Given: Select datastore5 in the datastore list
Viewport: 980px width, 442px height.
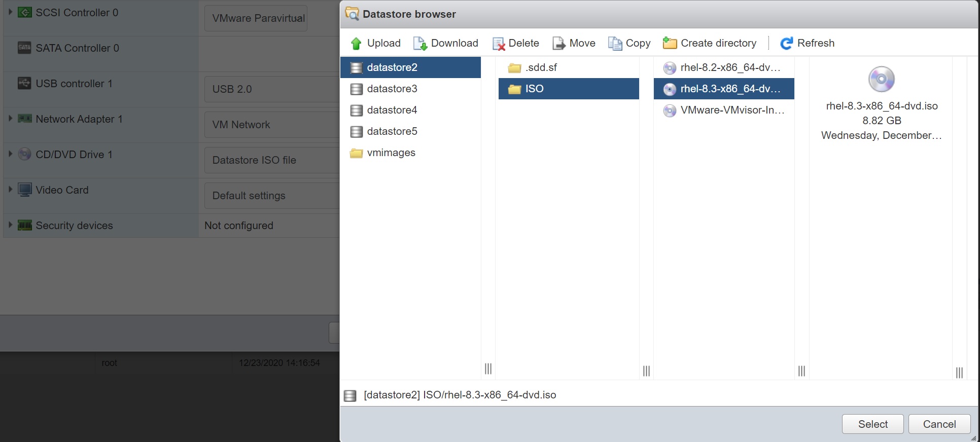Looking at the screenshot, I should click(x=410, y=131).
